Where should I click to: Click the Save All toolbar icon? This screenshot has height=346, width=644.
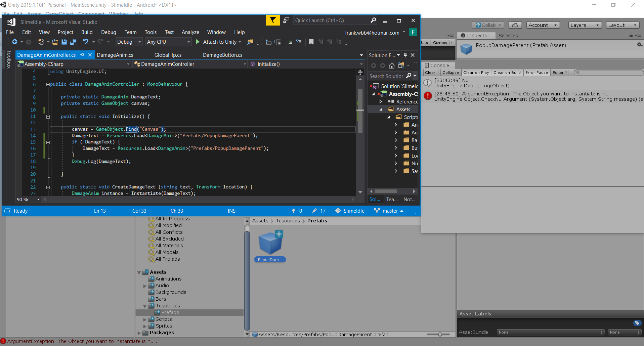[x=73, y=42]
